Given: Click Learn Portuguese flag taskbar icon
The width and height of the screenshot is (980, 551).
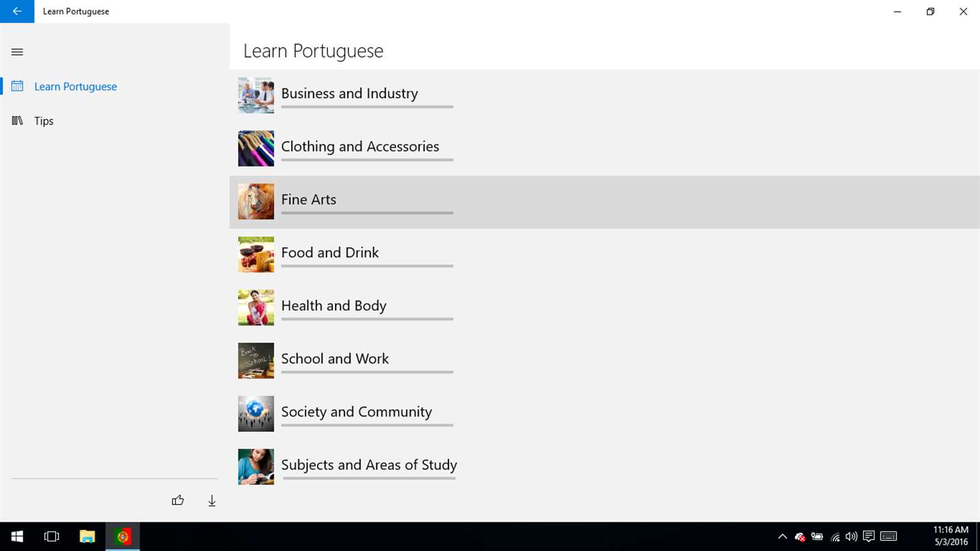Looking at the screenshot, I should (122, 537).
